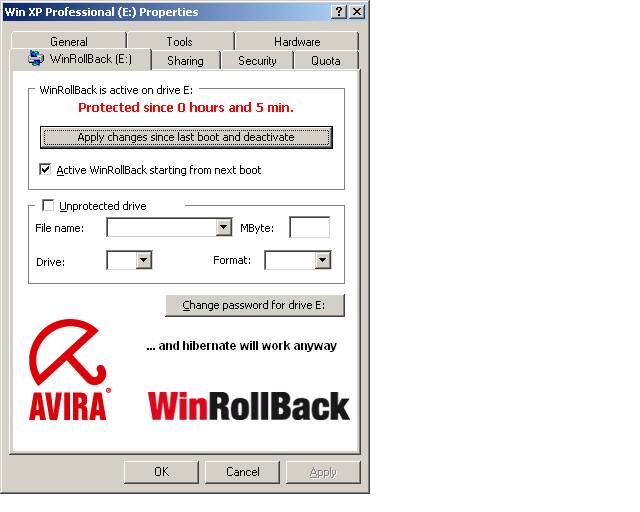
Task: Switch to the Hardware tab
Action: tap(297, 42)
